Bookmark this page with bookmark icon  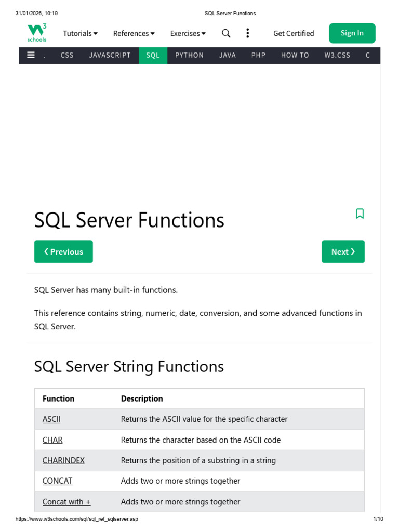point(360,214)
